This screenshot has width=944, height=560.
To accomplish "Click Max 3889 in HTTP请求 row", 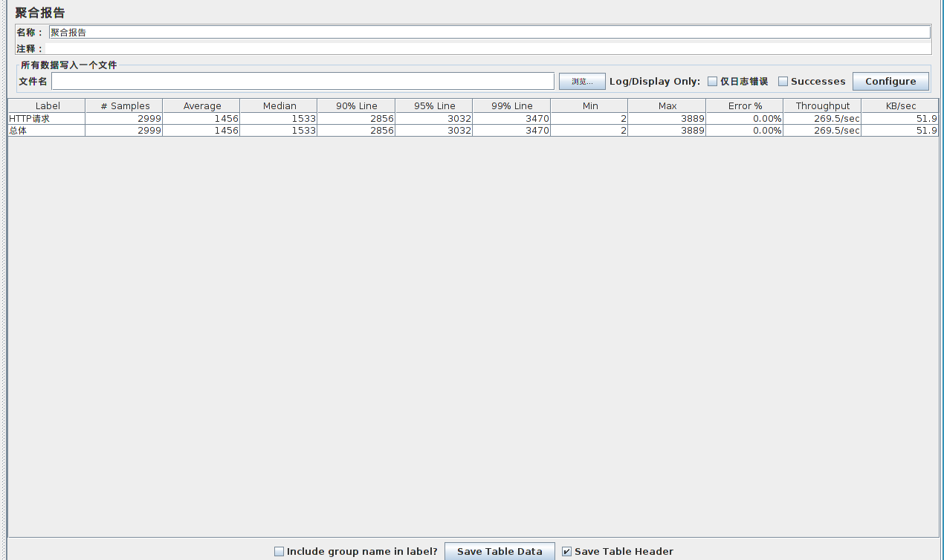I will point(667,118).
